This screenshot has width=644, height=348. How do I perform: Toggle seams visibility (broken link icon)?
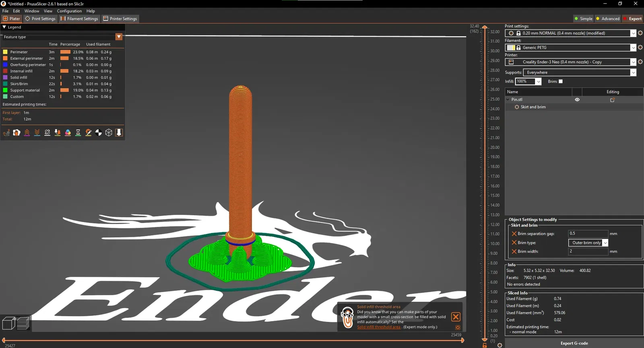click(47, 132)
